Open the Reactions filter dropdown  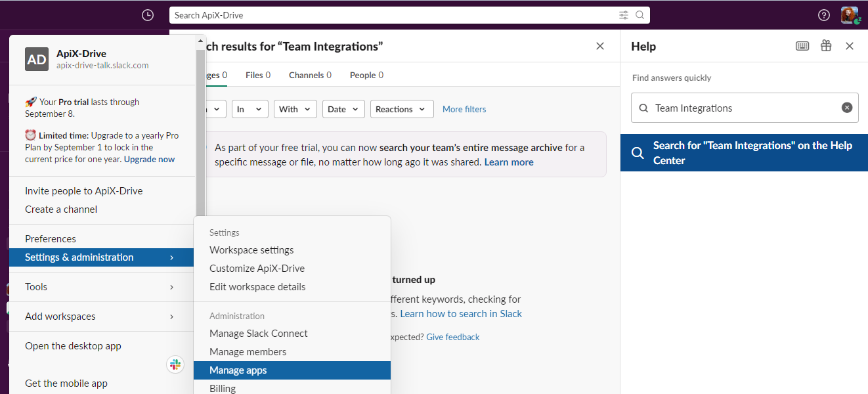point(402,109)
